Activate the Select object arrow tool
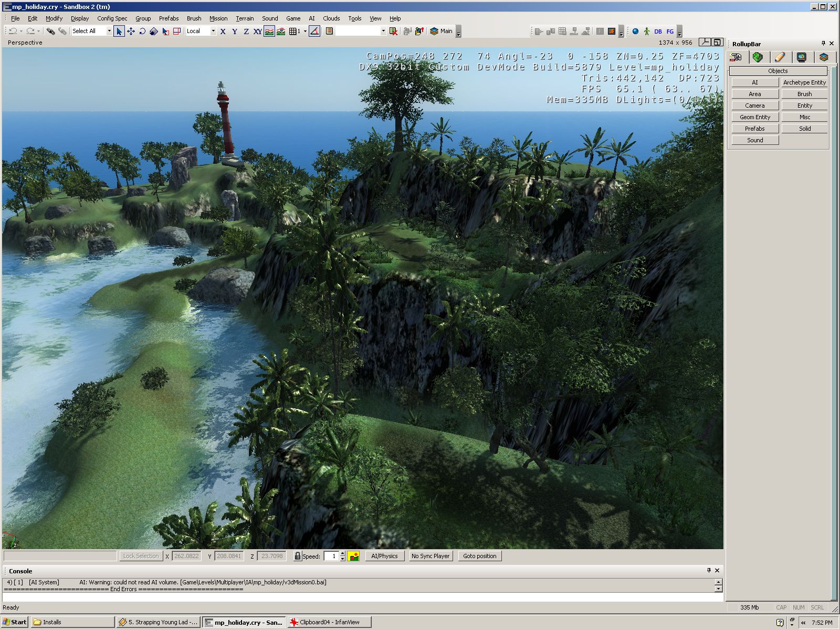The image size is (840, 630). click(x=119, y=31)
